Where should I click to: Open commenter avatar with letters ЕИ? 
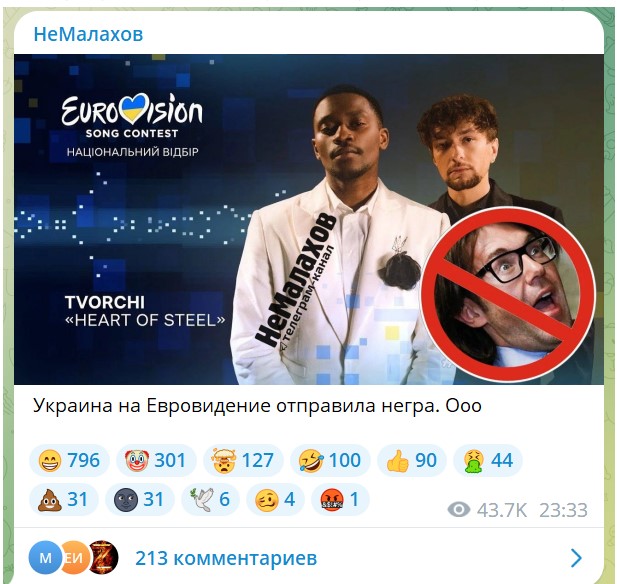click(74, 558)
